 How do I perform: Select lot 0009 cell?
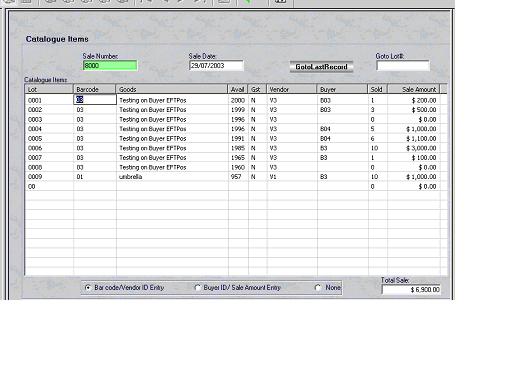pos(49,177)
